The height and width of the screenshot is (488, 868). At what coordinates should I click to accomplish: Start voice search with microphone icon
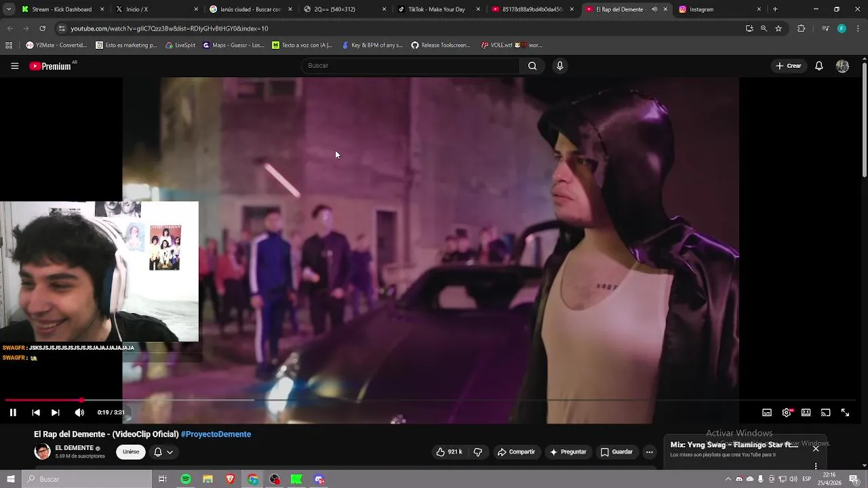[x=559, y=66]
